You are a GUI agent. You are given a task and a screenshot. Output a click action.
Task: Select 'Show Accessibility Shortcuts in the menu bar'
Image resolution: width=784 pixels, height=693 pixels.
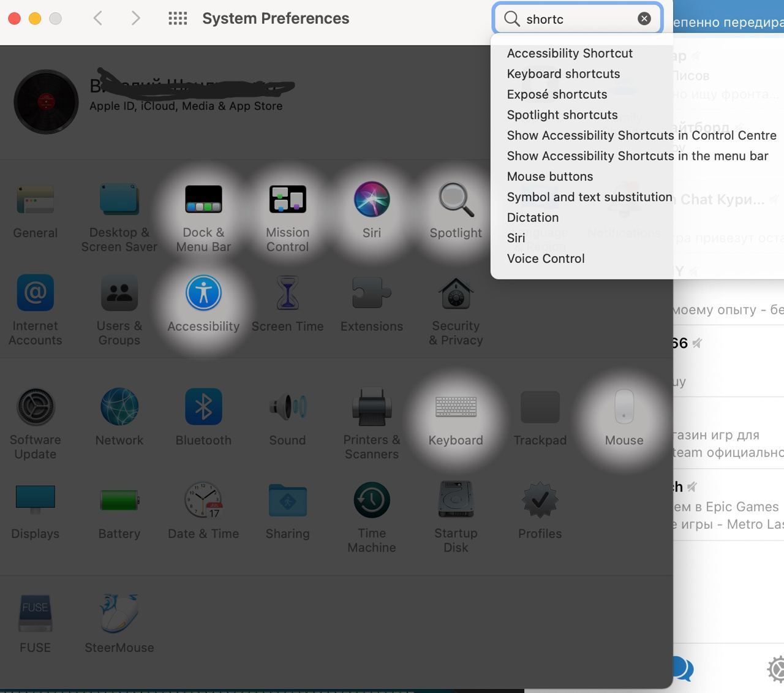click(637, 156)
